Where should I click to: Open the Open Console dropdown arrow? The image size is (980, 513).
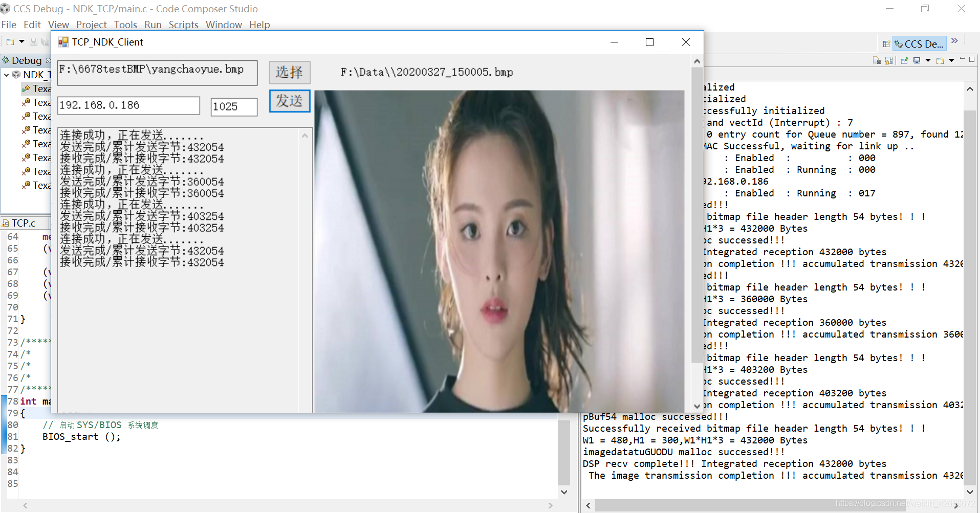point(951,60)
